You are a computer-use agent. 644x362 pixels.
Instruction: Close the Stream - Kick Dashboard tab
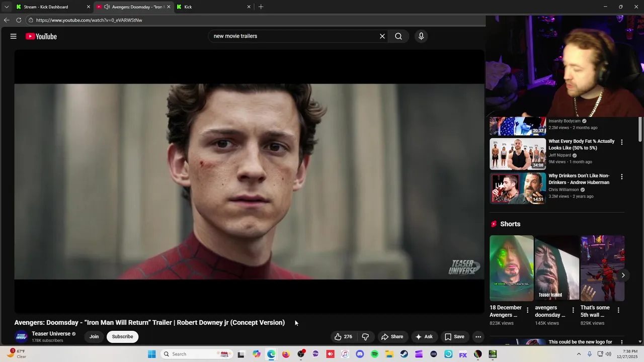coord(89,7)
